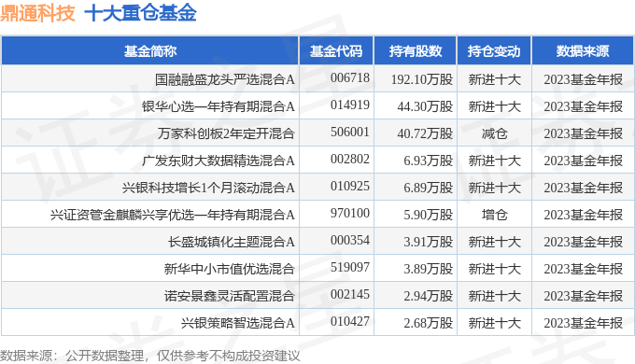Viewport: 635px width, 364px height.
Task: Click 2023基金年报 in the 002802 row
Action: coord(583,161)
